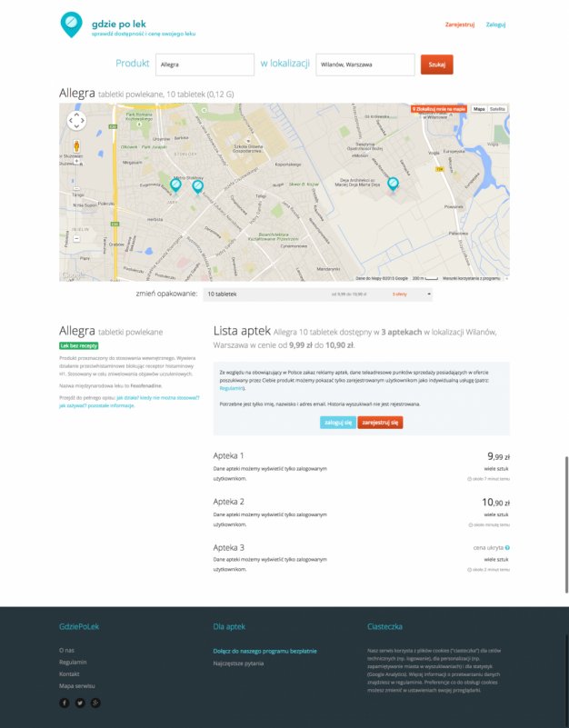The width and height of the screenshot is (569, 728).
Task: Focus the Produkt input with Allegra
Action: pos(205,65)
